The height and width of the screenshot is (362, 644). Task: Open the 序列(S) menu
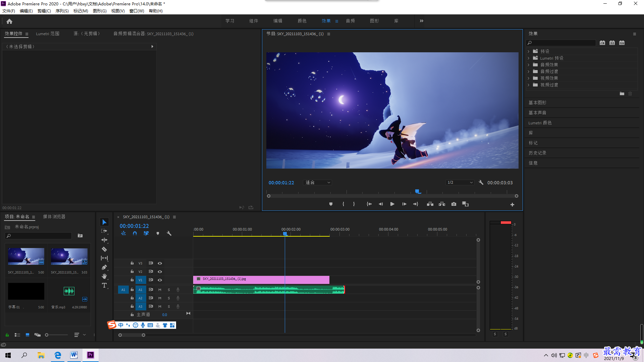tap(62, 11)
